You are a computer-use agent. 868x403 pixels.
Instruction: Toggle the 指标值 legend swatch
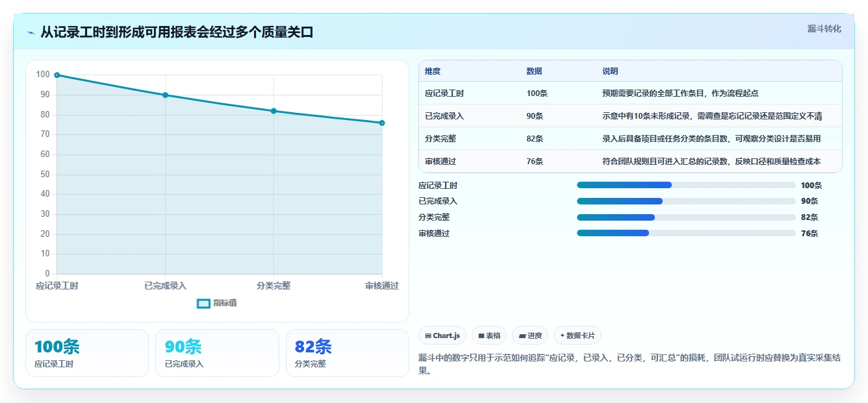coord(203,303)
